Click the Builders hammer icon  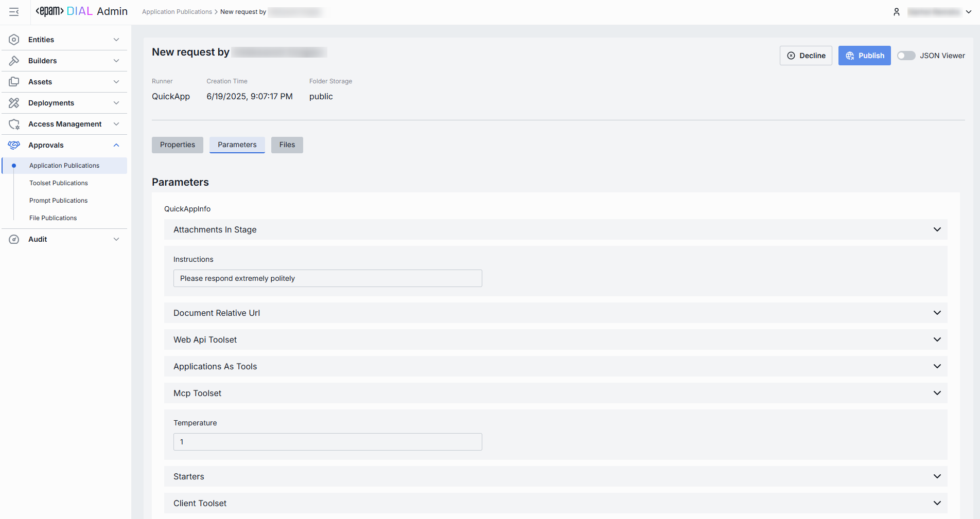coord(14,61)
